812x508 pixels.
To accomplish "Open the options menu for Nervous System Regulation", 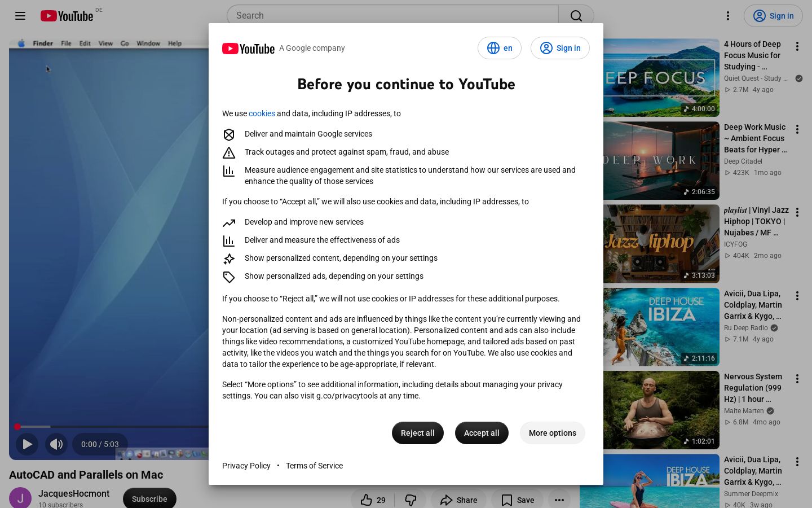I will click(x=797, y=379).
